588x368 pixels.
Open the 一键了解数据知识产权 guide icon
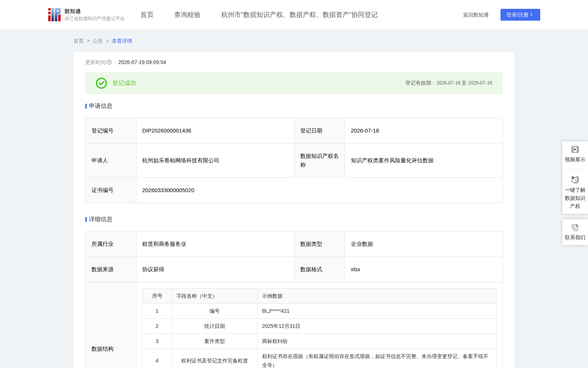point(575,180)
